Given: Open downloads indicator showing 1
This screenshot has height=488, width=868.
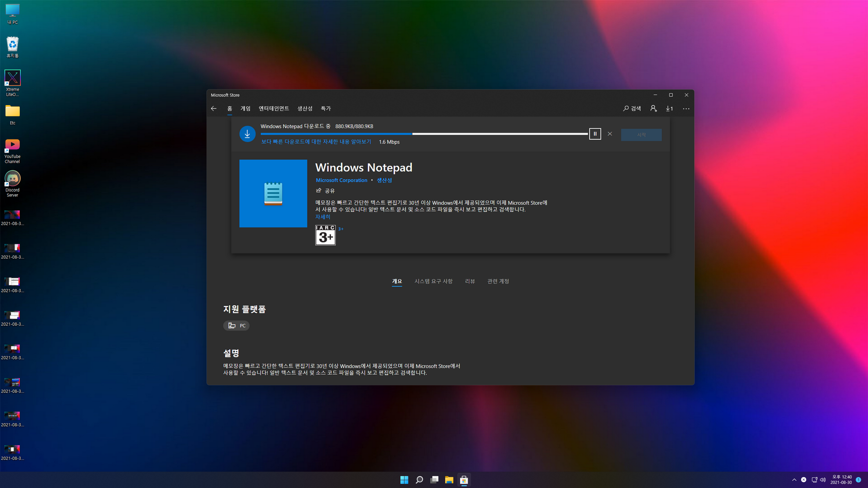Looking at the screenshot, I should [669, 108].
